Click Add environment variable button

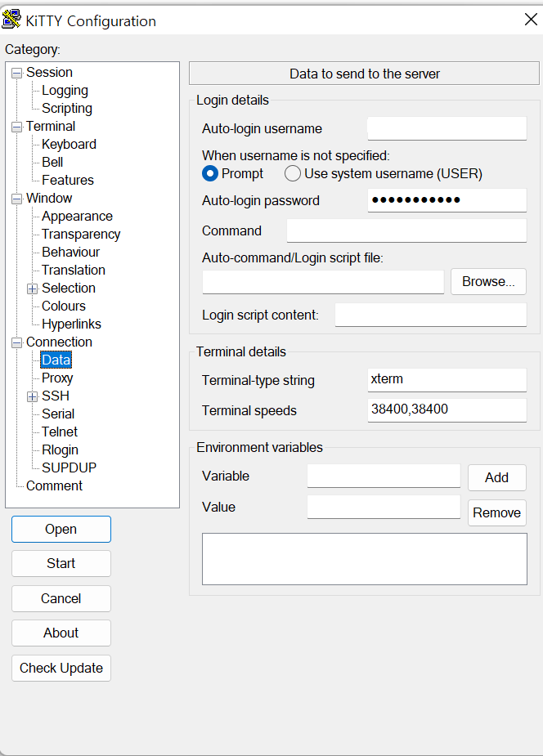coord(496,478)
